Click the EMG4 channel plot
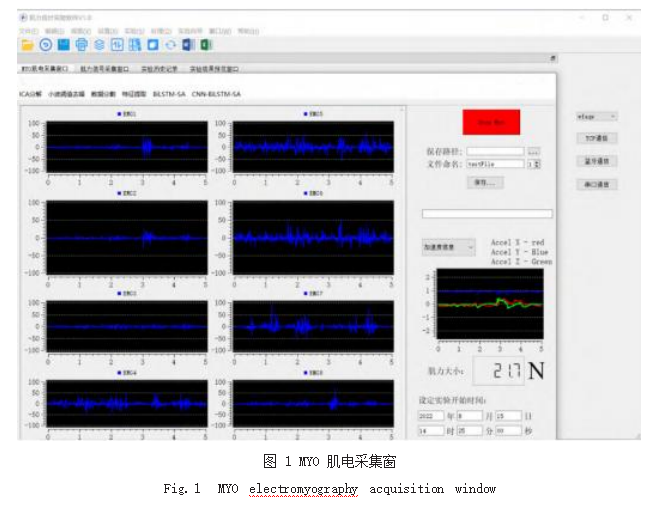The height and width of the screenshot is (505, 659). [x=127, y=403]
